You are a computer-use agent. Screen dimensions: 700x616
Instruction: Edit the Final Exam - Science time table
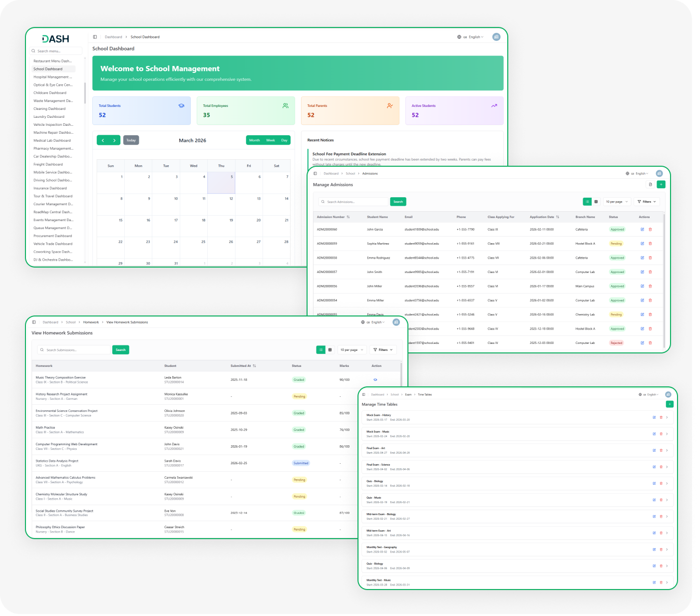coord(654,467)
